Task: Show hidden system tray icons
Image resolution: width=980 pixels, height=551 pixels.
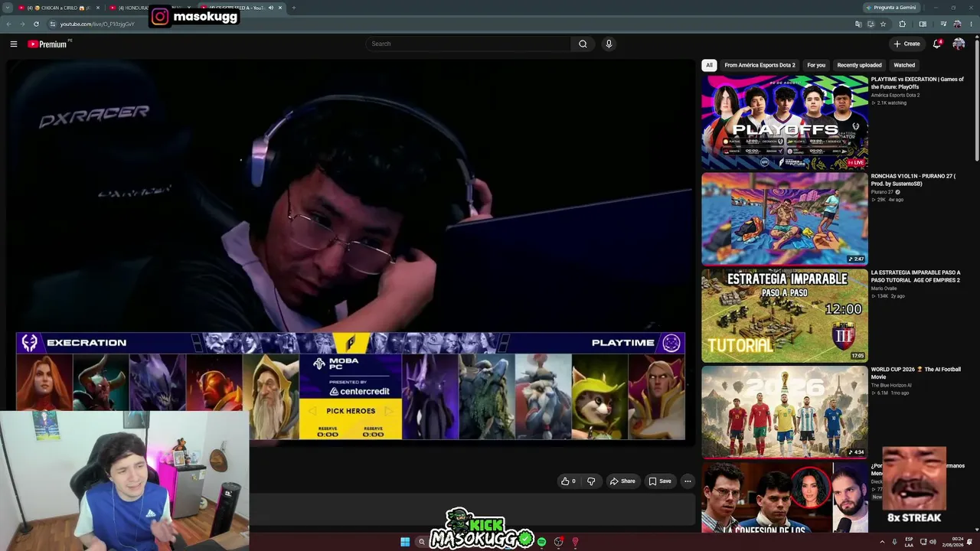Action: tap(882, 542)
